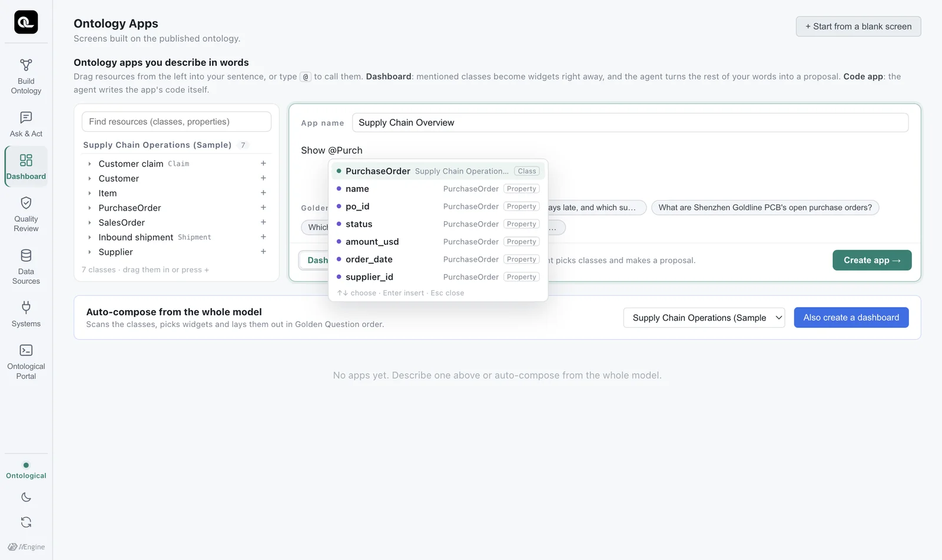Open Quality Review shield icon
The width and height of the screenshot is (942, 560).
pos(26,203)
